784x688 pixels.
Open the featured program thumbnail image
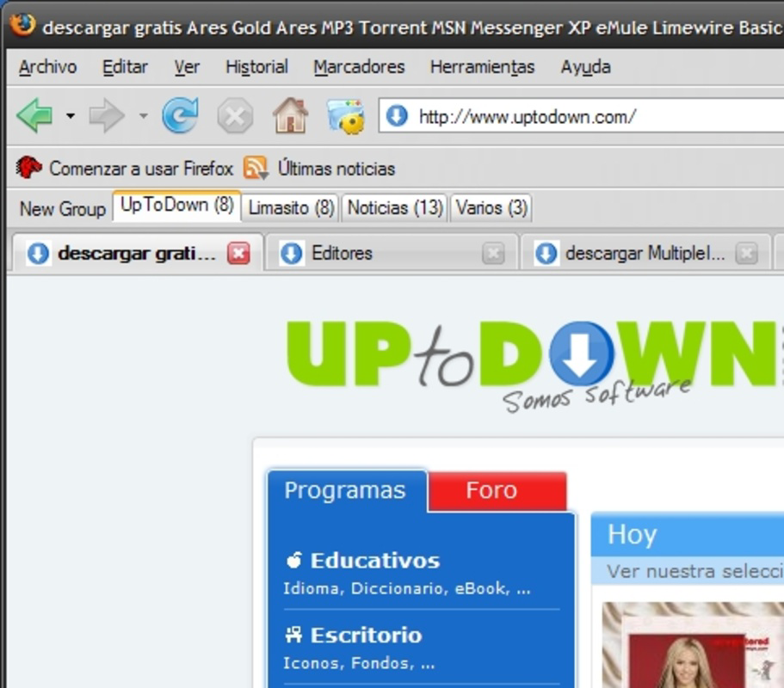693,645
